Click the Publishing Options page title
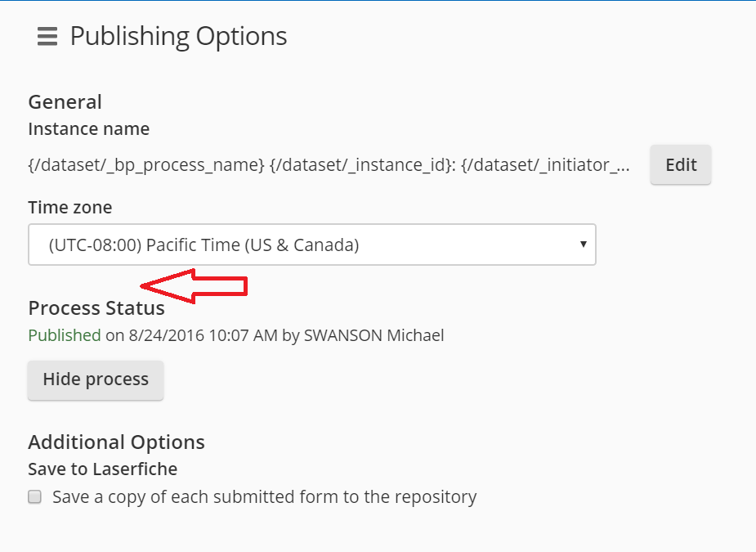 pyautogui.click(x=178, y=37)
